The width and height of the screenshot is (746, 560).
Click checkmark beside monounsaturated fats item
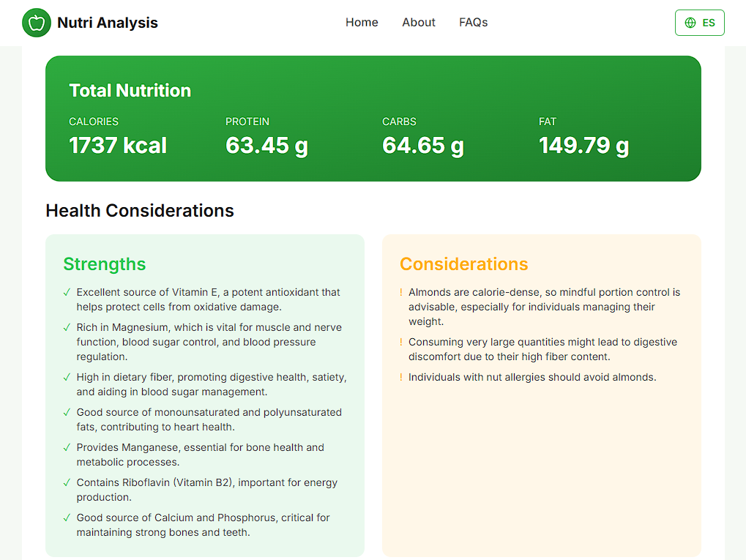(67, 412)
